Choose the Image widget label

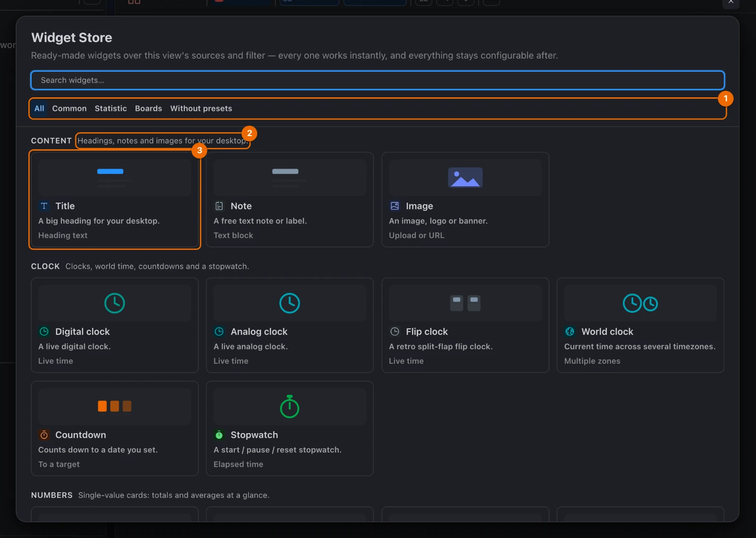420,206
